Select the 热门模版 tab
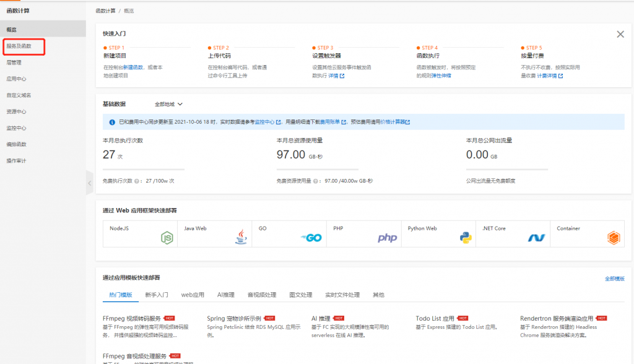The height and width of the screenshot is (364, 634). click(121, 295)
